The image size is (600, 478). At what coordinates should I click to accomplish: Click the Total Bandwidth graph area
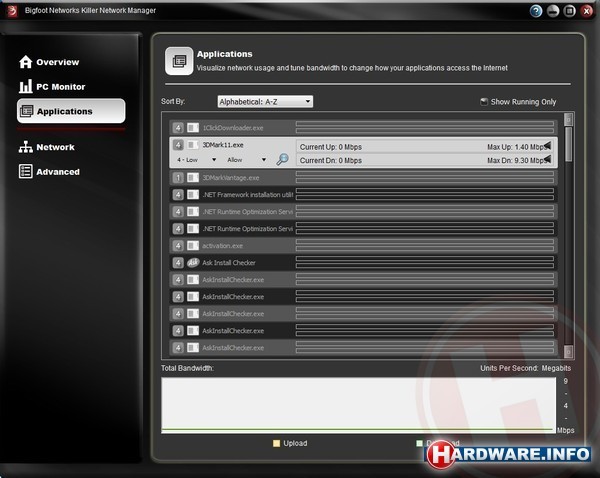tap(359, 405)
